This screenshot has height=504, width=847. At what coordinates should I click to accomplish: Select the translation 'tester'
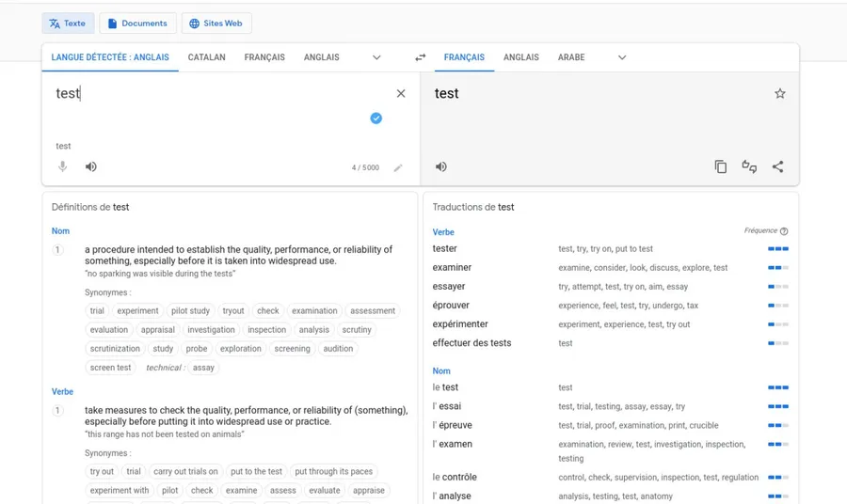click(444, 249)
